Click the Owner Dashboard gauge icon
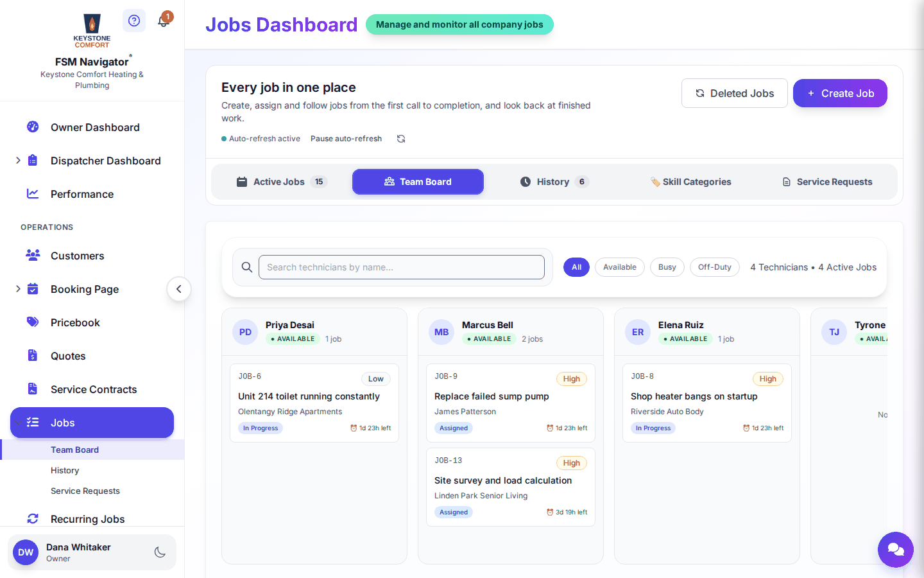 pos(33,127)
